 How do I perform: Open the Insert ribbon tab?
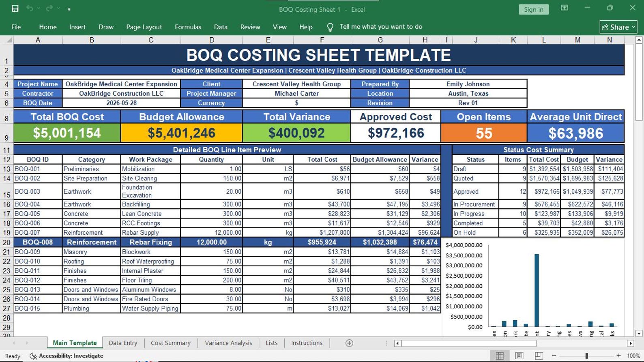point(77,27)
